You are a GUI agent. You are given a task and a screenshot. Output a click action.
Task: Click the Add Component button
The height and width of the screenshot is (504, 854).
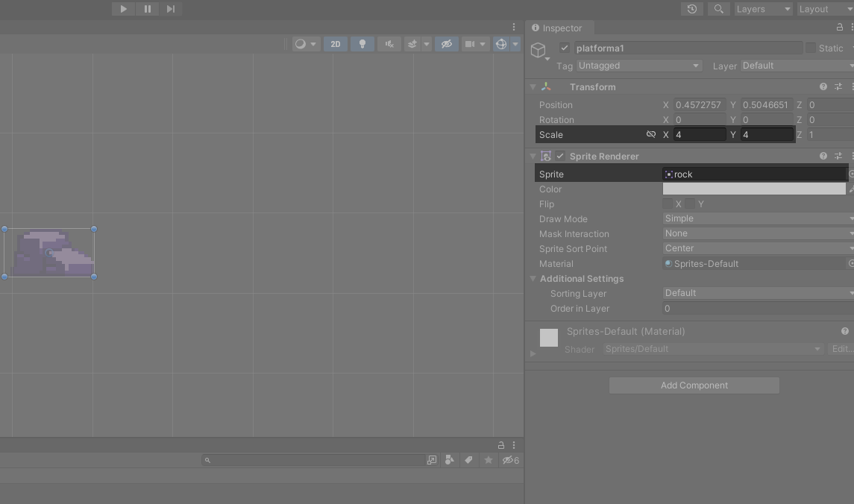[x=694, y=385]
